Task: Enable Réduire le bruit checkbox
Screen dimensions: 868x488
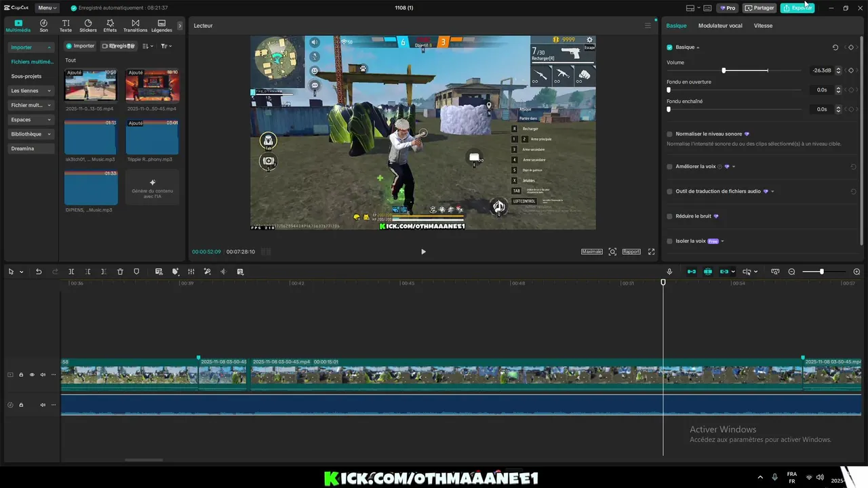Action: click(x=669, y=216)
